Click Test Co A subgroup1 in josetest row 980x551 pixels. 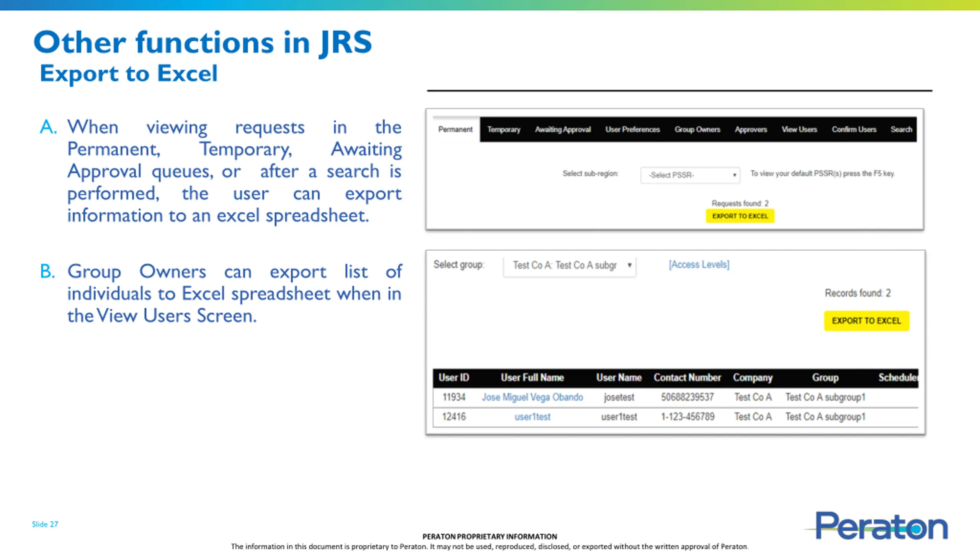pyautogui.click(x=825, y=398)
